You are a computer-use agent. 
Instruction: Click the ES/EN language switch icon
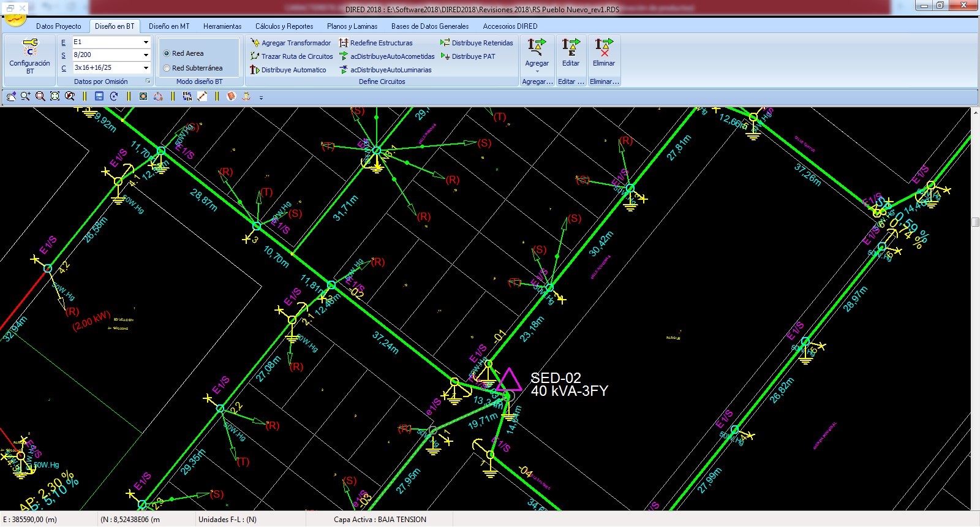pos(187,96)
